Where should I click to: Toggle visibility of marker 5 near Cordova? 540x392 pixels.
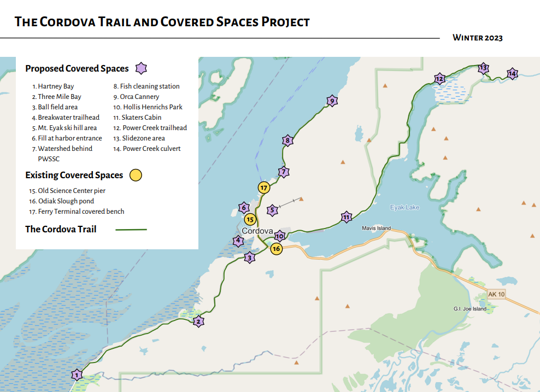pyautogui.click(x=271, y=209)
